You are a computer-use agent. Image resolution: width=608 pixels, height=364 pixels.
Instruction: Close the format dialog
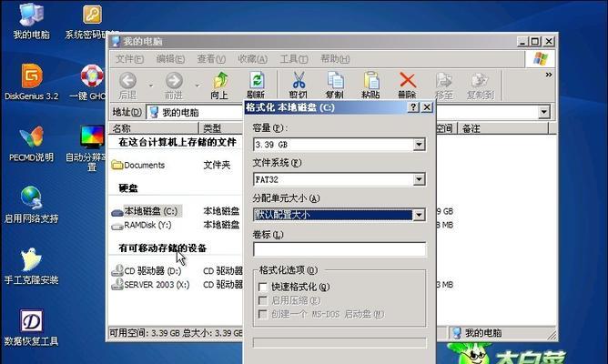point(427,107)
